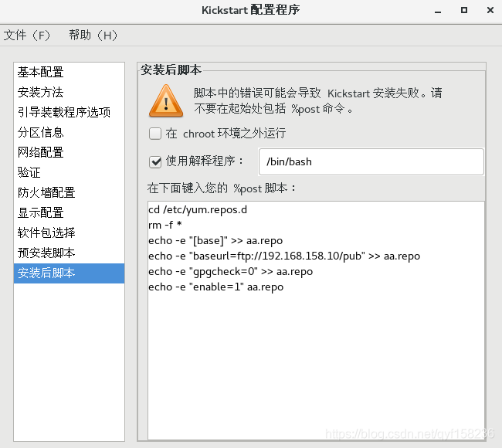
Task: Select 安装方法 in the sidebar
Action: pyautogui.click(x=69, y=92)
